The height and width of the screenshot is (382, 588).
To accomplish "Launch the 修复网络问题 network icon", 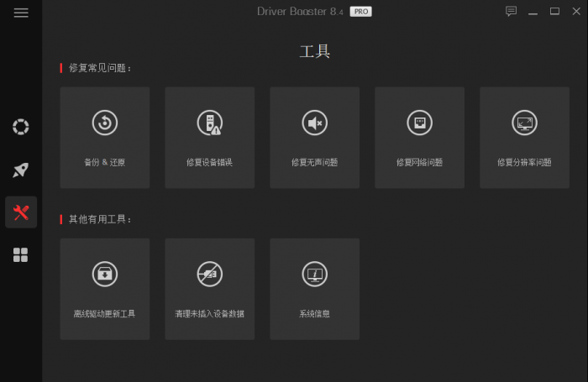I will pyautogui.click(x=419, y=123).
